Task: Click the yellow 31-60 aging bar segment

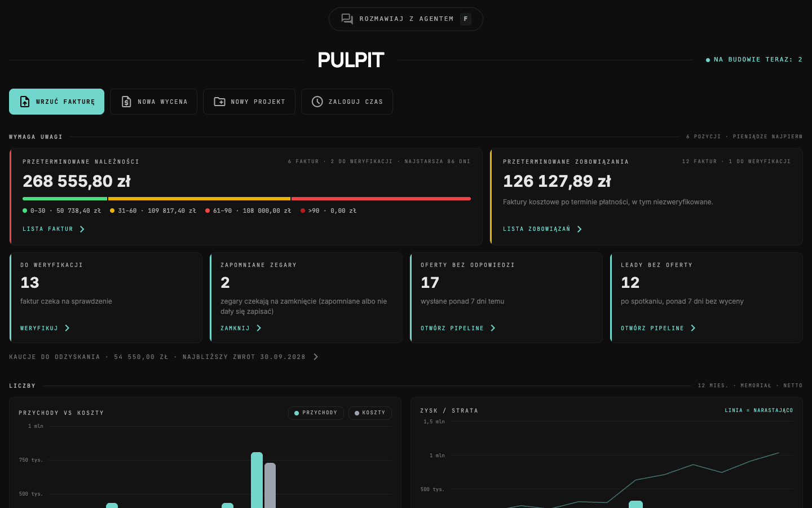Action: (x=199, y=199)
